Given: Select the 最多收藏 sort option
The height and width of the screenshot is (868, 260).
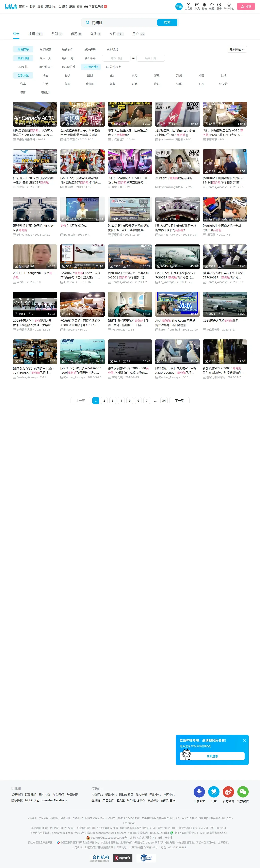Looking at the screenshot, I should 112,49.
